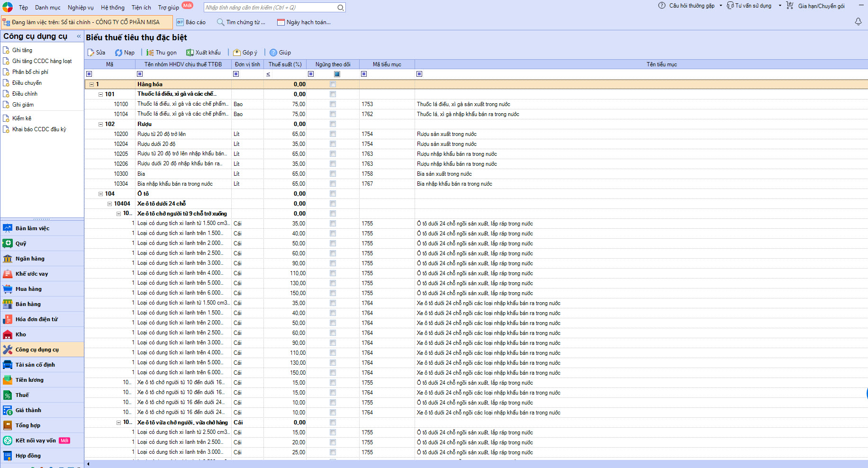Check Ngừng theo dõi for code 10100

coord(333,104)
